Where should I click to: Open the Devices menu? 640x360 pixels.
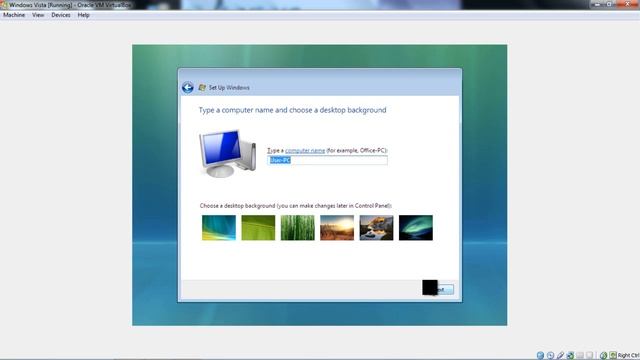coord(61,15)
